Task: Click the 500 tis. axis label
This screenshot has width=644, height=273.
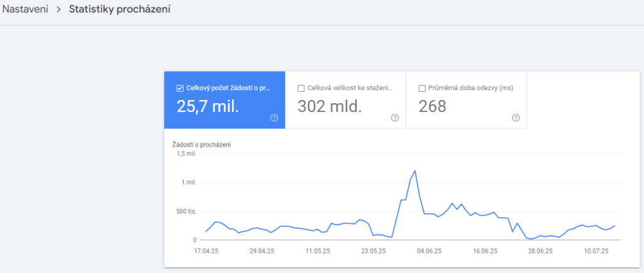Action: [x=187, y=211]
